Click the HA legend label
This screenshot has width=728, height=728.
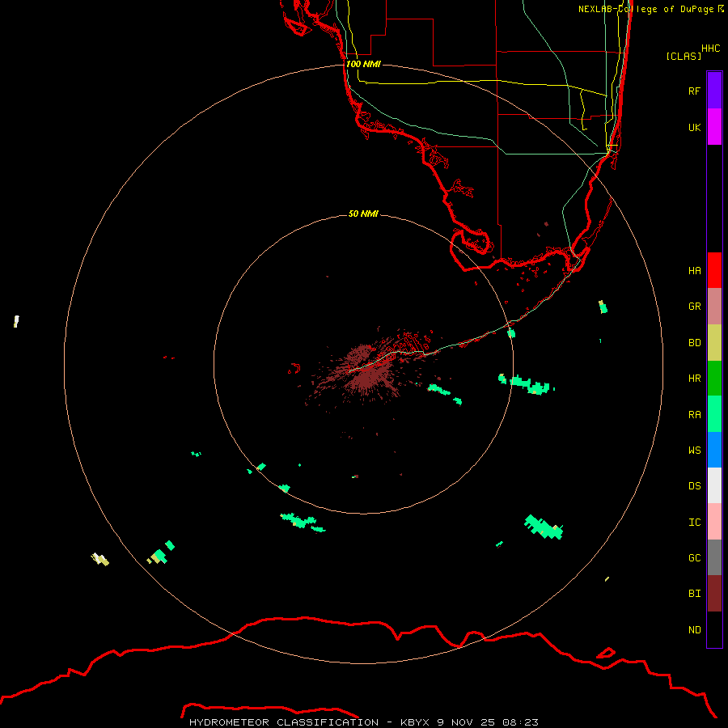point(694,271)
